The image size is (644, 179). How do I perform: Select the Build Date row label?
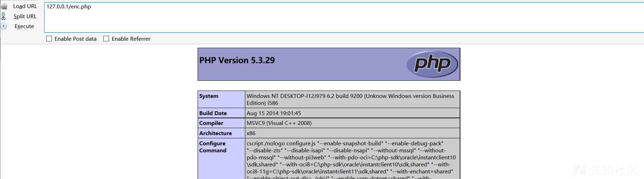(213, 113)
